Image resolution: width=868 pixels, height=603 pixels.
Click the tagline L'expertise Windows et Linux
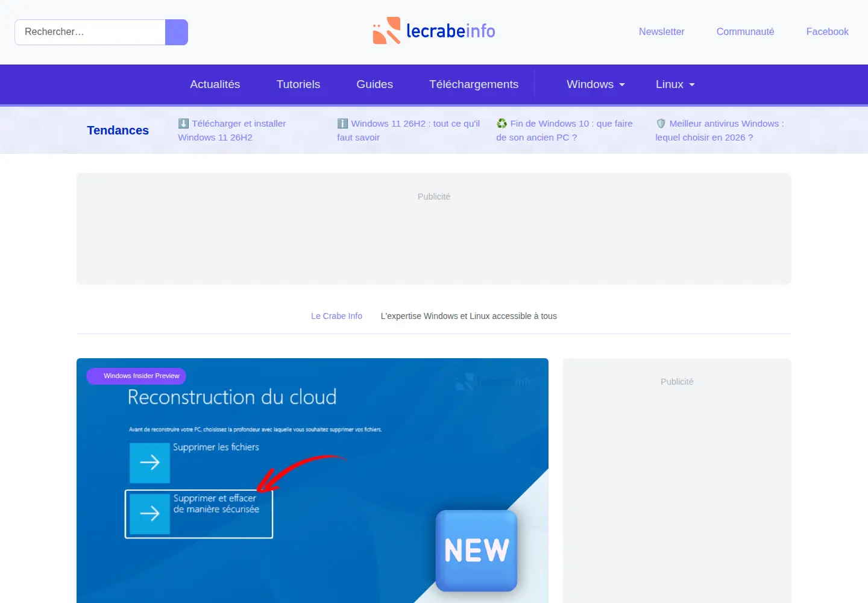(469, 316)
